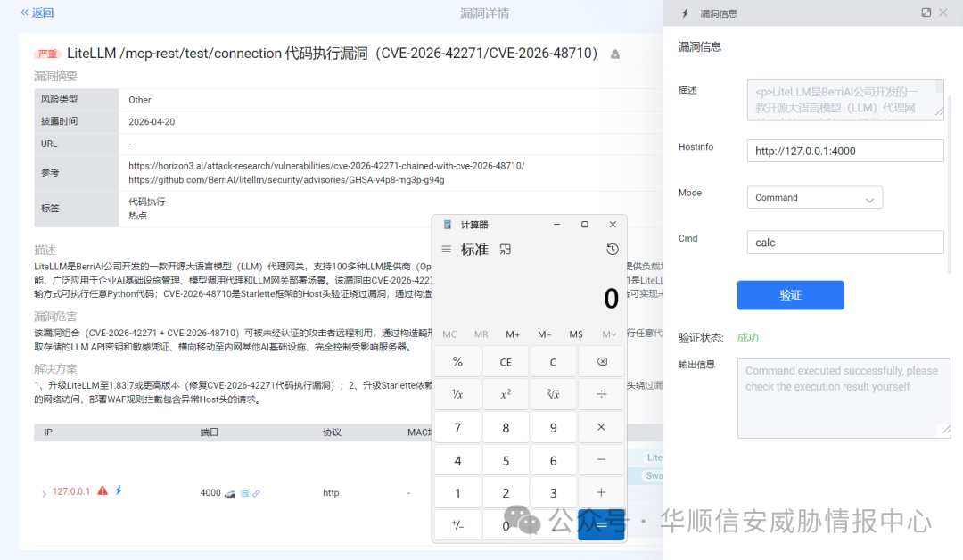This screenshot has height=560, width=963.
Task: Click the blue 验证 verify button
Action: point(790,295)
